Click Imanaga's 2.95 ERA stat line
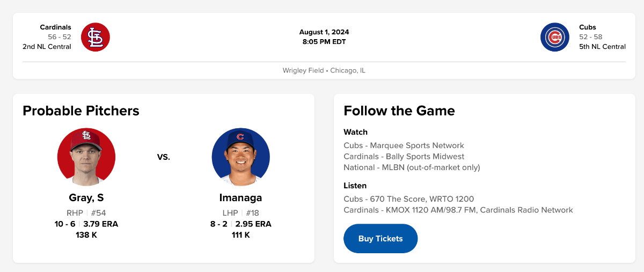 (x=253, y=224)
